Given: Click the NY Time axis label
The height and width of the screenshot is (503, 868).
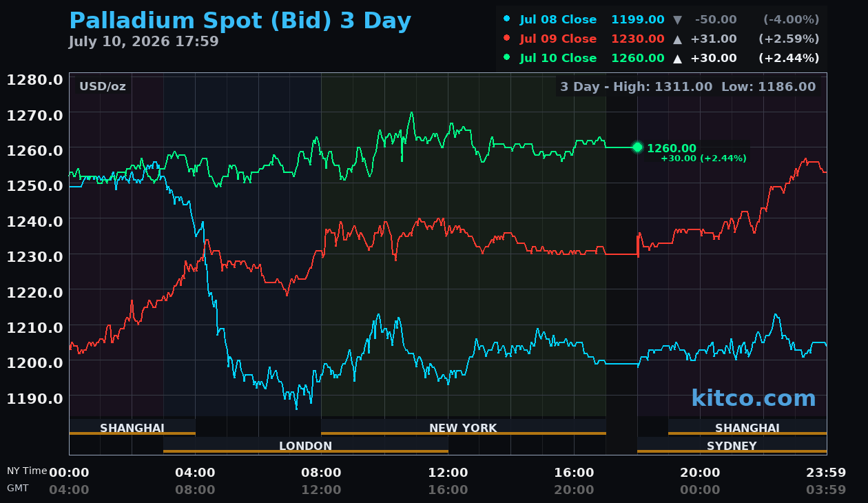Looking at the screenshot, I should (27, 471).
